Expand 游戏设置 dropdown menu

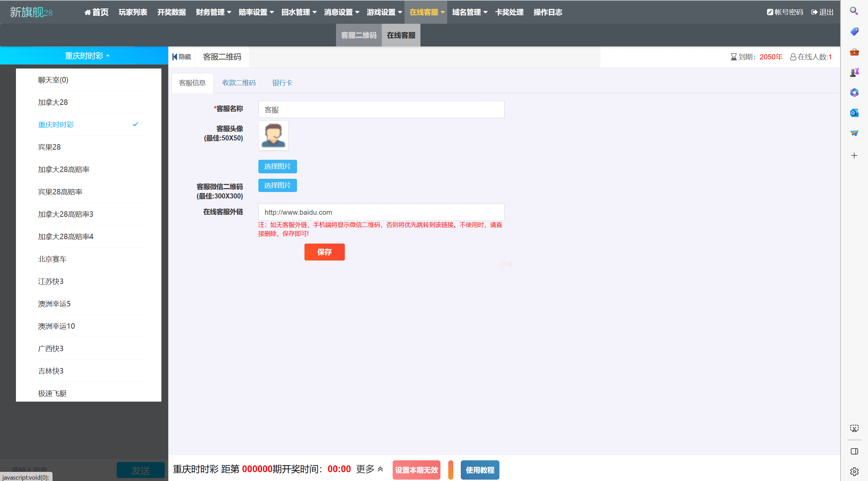384,12
